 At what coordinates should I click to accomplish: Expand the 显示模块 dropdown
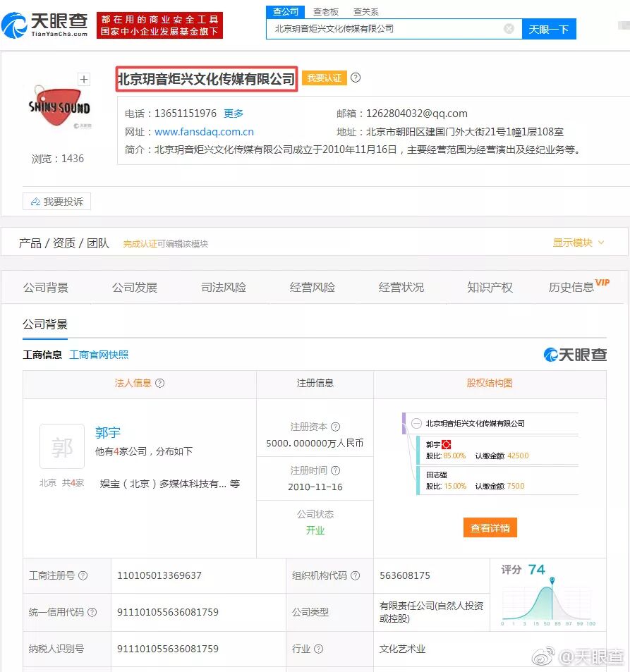point(578,243)
